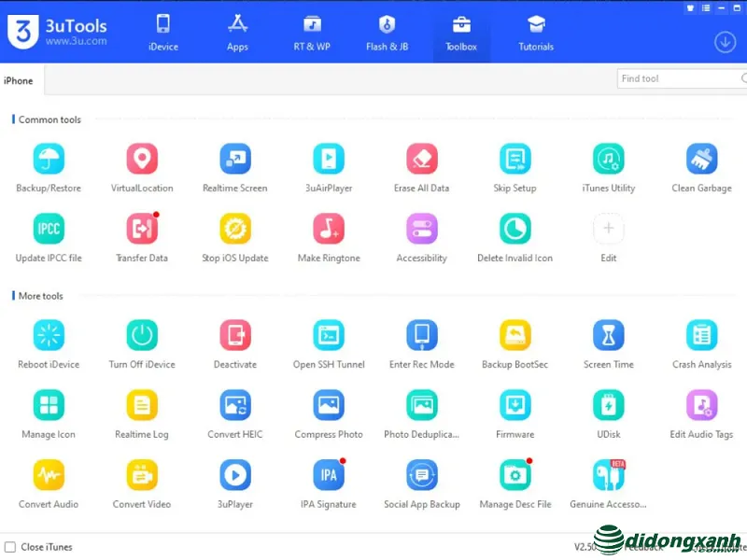This screenshot has height=560, width=747.
Task: Select Stop iOS Update tool
Action: [235, 229]
